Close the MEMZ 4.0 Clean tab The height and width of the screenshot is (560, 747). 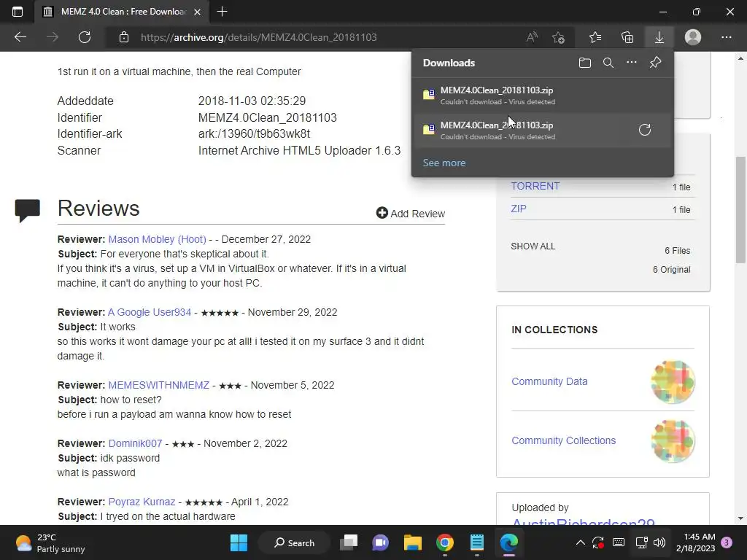click(197, 12)
